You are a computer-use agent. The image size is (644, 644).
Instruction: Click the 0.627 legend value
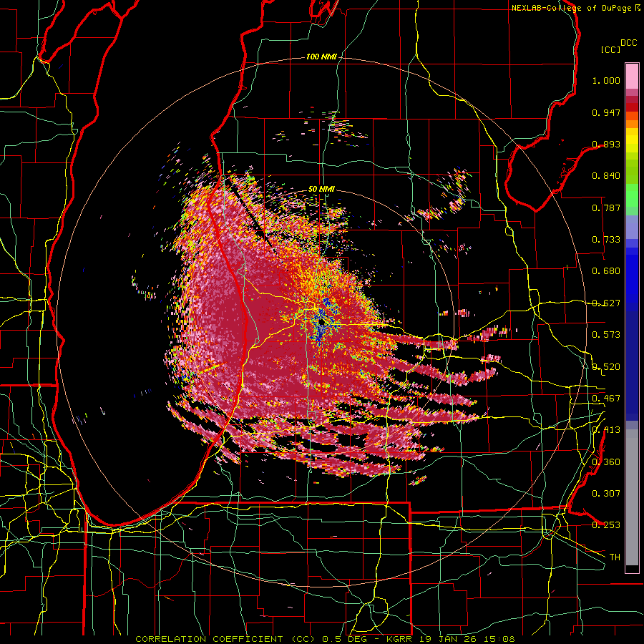[606, 303]
